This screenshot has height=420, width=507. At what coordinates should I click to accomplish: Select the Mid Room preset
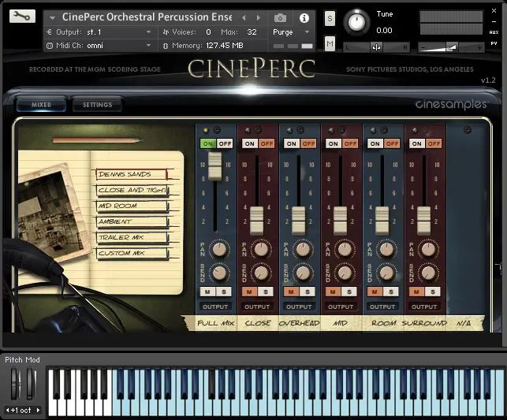pyautogui.click(x=132, y=206)
